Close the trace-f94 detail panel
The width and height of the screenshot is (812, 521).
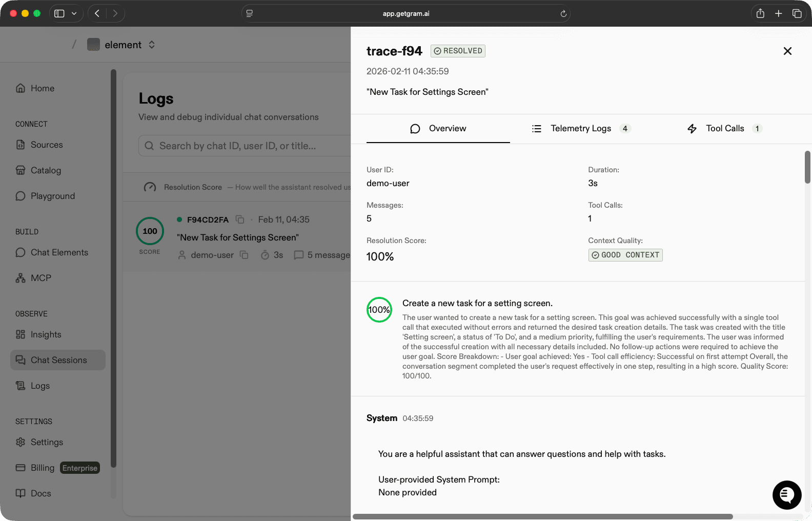[787, 51]
